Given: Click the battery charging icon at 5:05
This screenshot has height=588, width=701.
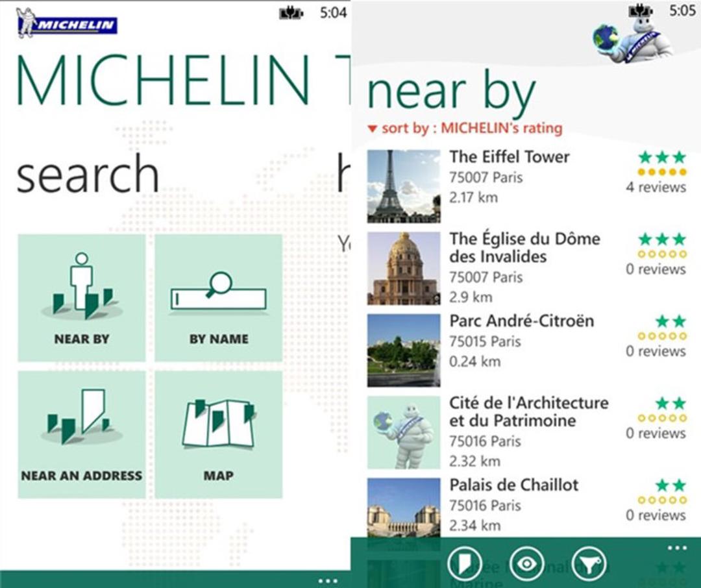Looking at the screenshot, I should pos(641,11).
